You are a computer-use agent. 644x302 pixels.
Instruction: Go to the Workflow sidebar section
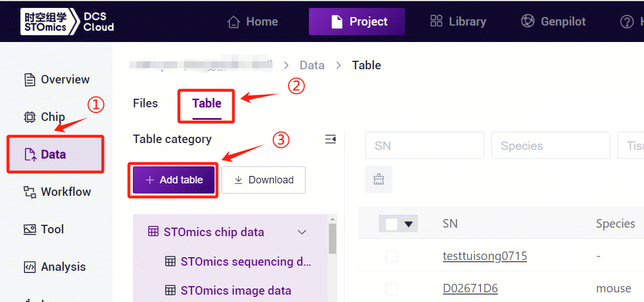pos(57,192)
